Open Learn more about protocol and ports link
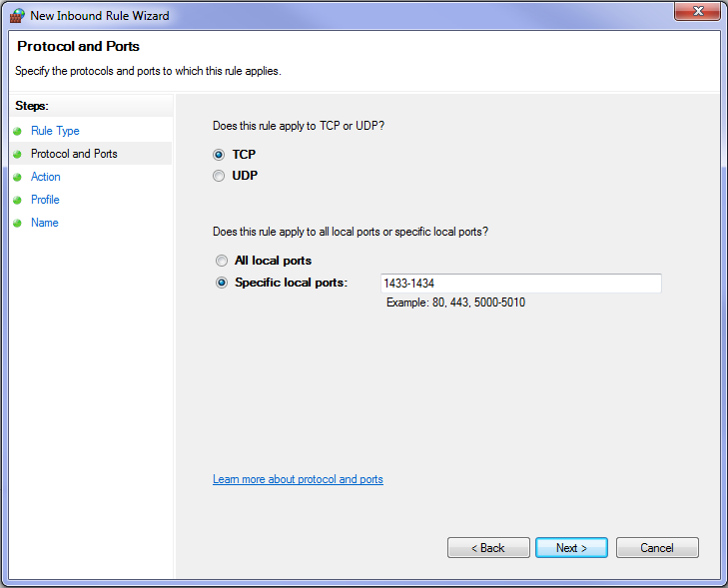 click(x=298, y=479)
